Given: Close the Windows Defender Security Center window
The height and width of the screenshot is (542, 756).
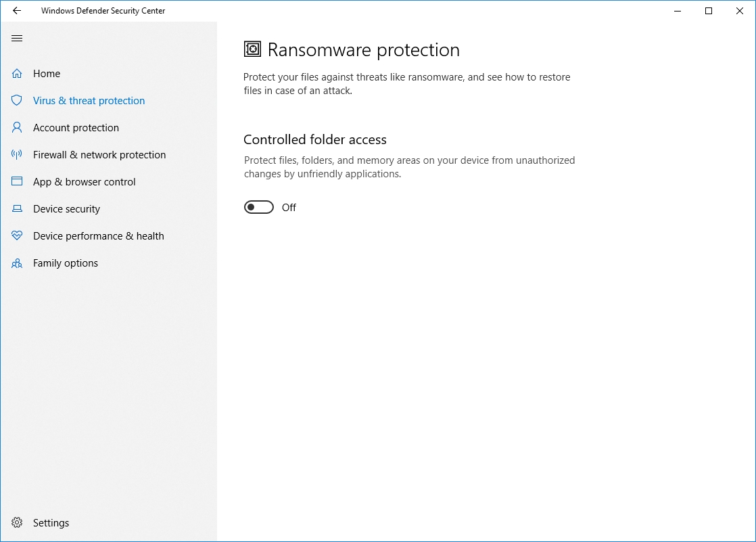Looking at the screenshot, I should tap(739, 11).
